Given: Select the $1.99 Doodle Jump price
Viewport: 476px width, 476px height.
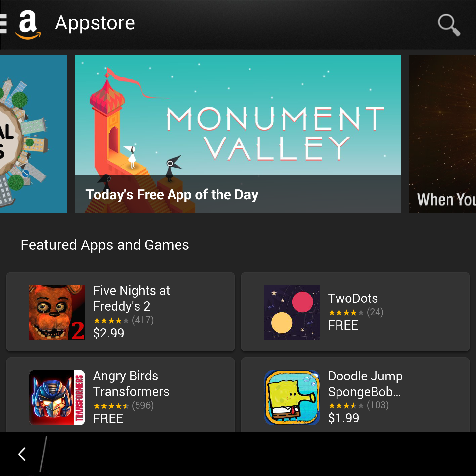Looking at the screenshot, I should tap(344, 418).
